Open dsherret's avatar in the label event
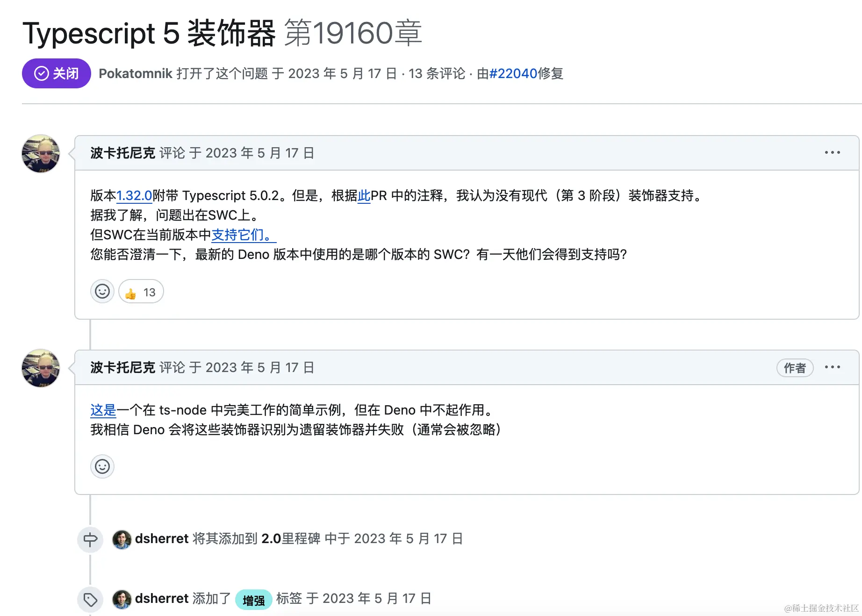This screenshot has height=616, width=862. click(122, 599)
